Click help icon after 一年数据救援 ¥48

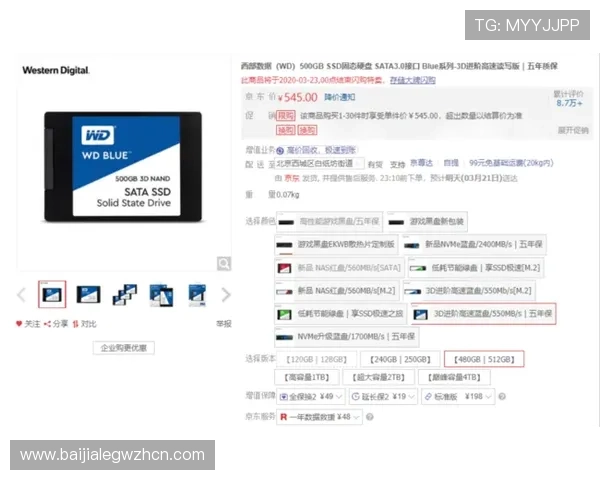point(369,417)
